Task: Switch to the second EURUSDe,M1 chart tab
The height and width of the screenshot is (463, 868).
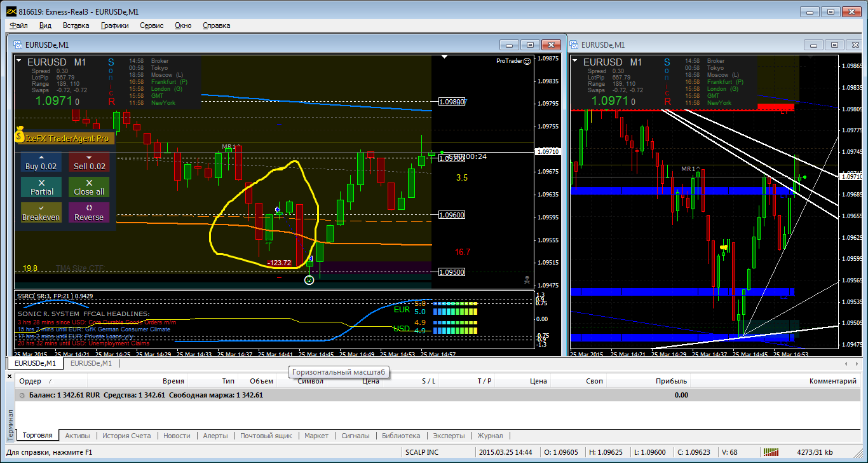Action: (x=91, y=363)
